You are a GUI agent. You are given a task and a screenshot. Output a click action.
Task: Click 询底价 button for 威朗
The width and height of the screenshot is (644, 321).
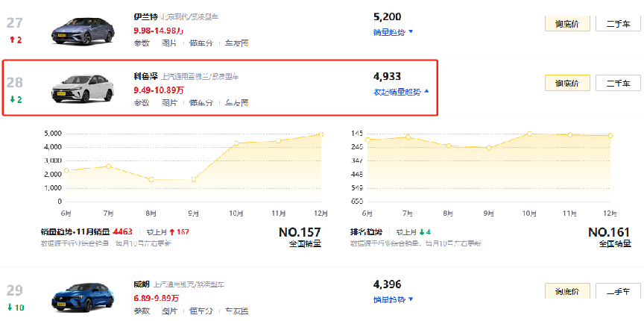click(567, 291)
